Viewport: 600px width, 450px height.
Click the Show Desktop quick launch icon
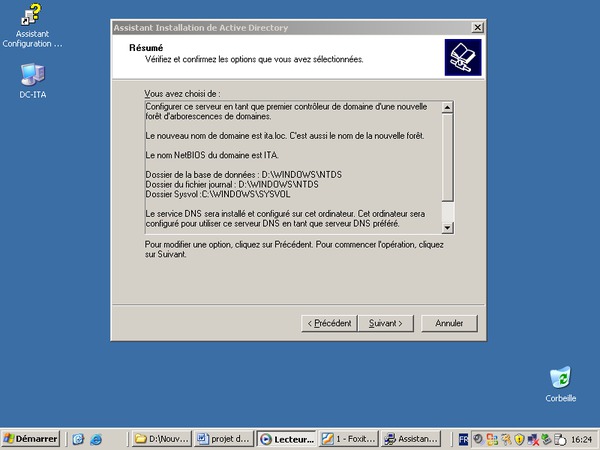coord(78,439)
